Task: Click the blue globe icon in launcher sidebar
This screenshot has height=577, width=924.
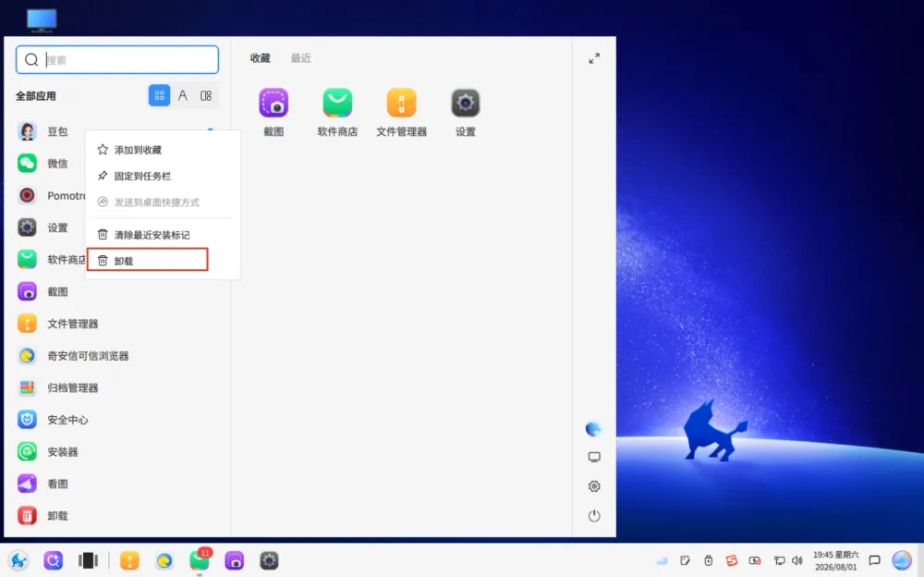Action: [x=593, y=429]
